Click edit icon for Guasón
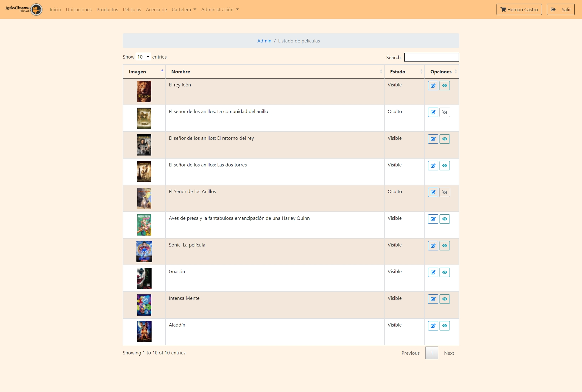Image resolution: width=582 pixels, height=392 pixels. [433, 272]
